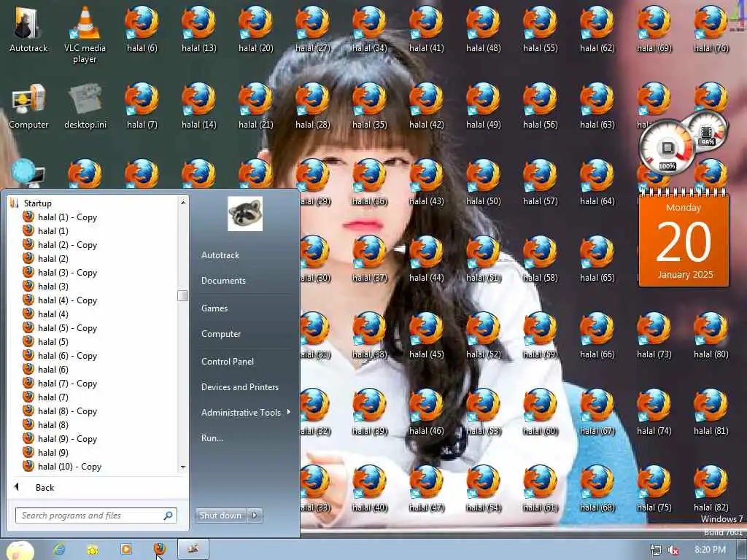This screenshot has width=747, height=560.
Task: Open the media player taskbar icon
Action: pyautogui.click(x=126, y=550)
